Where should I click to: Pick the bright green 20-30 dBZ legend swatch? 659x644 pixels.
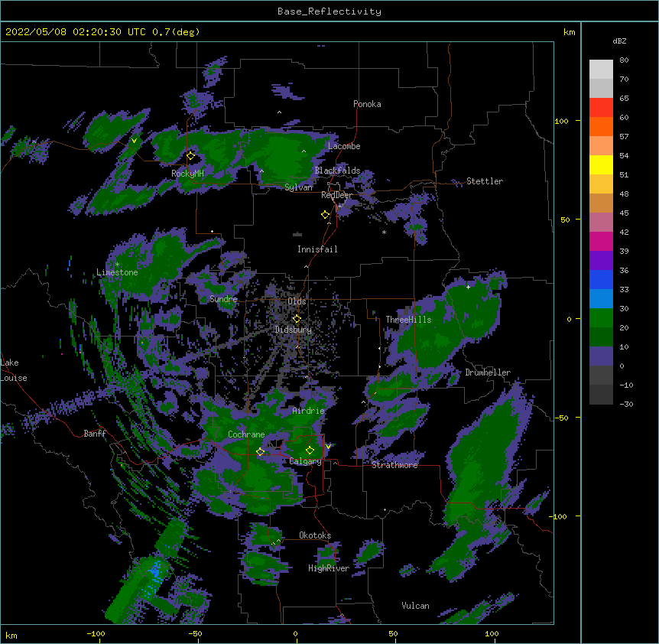click(601, 318)
